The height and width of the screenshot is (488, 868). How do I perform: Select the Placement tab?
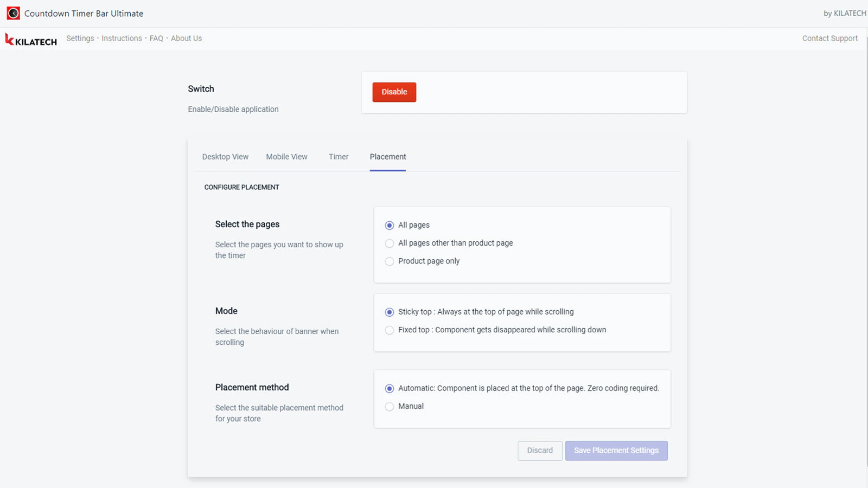pyautogui.click(x=388, y=157)
